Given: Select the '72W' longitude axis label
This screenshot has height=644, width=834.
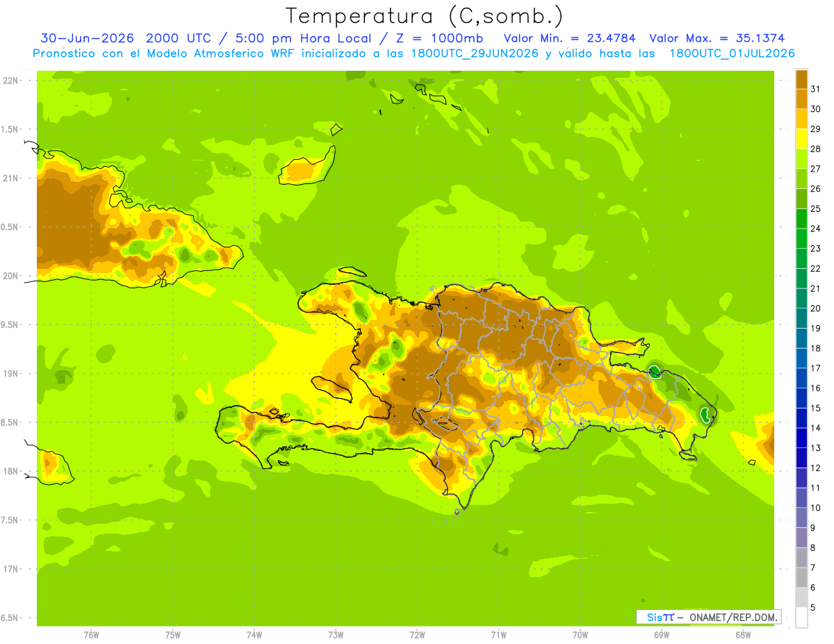Looking at the screenshot, I should point(417,635).
